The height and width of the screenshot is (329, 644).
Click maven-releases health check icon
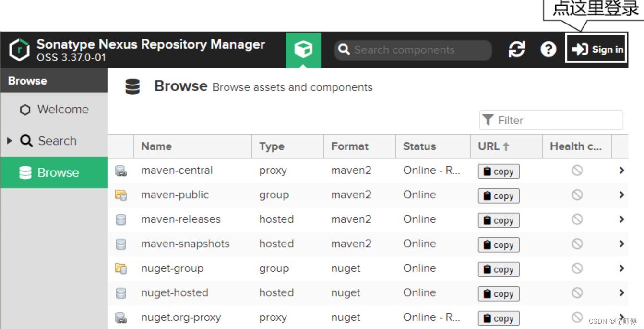[x=577, y=219]
